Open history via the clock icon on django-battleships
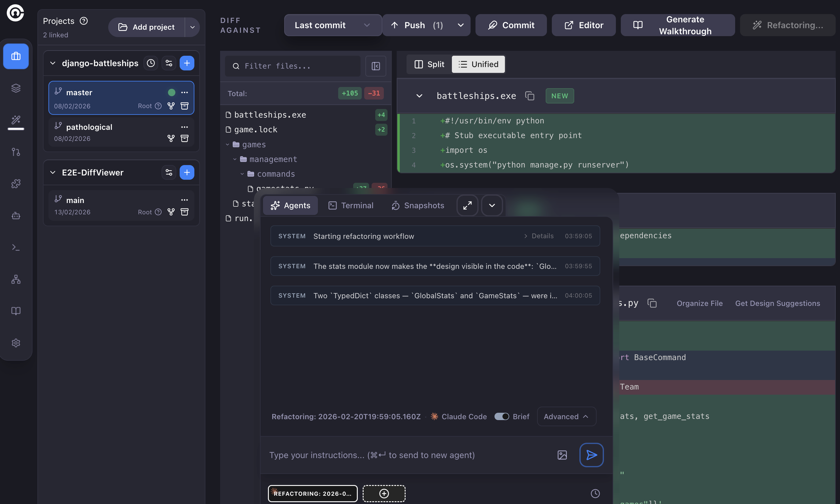Viewport: 840px width, 504px height. point(151,63)
